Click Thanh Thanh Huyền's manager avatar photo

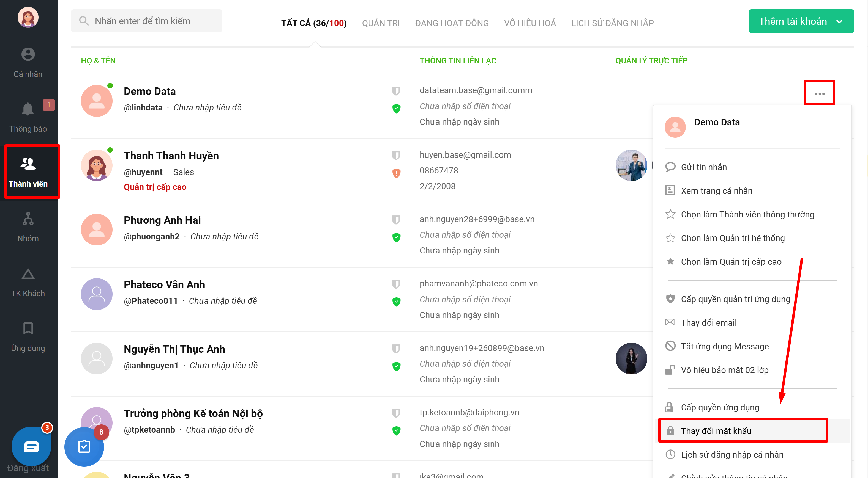coord(631,166)
